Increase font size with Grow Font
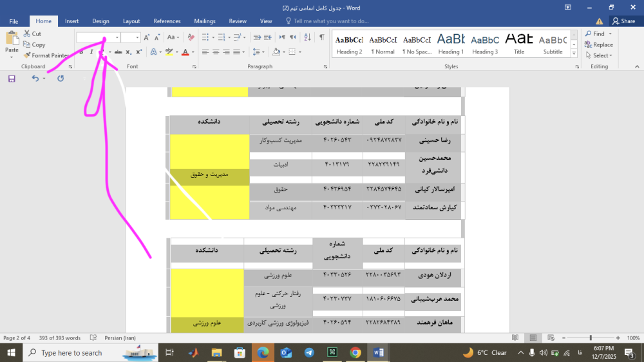Screen dimensions: 644x362 [147, 37]
